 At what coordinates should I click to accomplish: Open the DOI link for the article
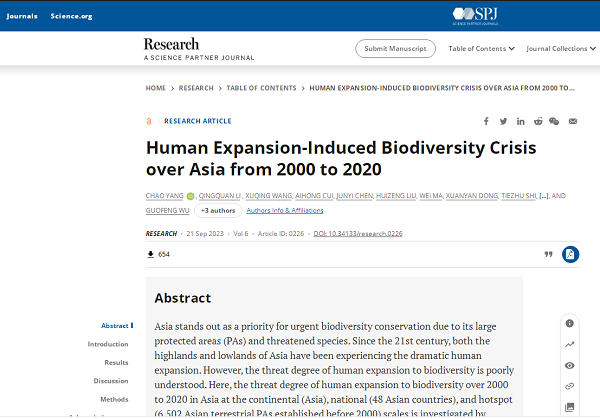358,233
